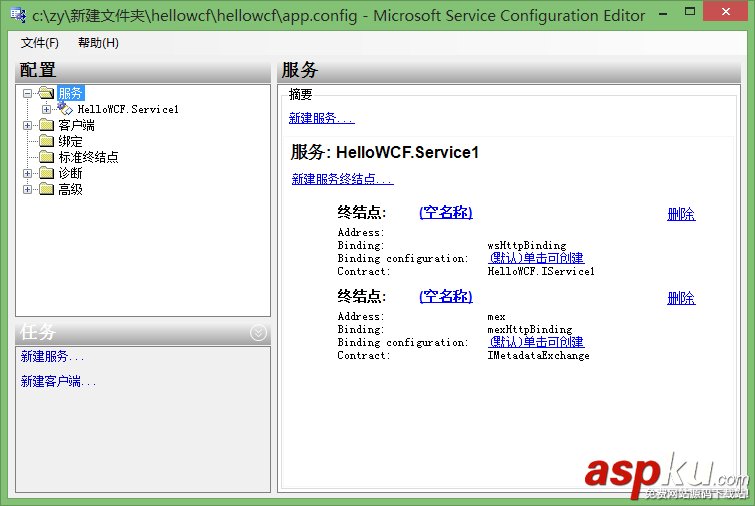Expand the HelloWCF.Service1 node
The height and width of the screenshot is (506, 755).
[46, 109]
